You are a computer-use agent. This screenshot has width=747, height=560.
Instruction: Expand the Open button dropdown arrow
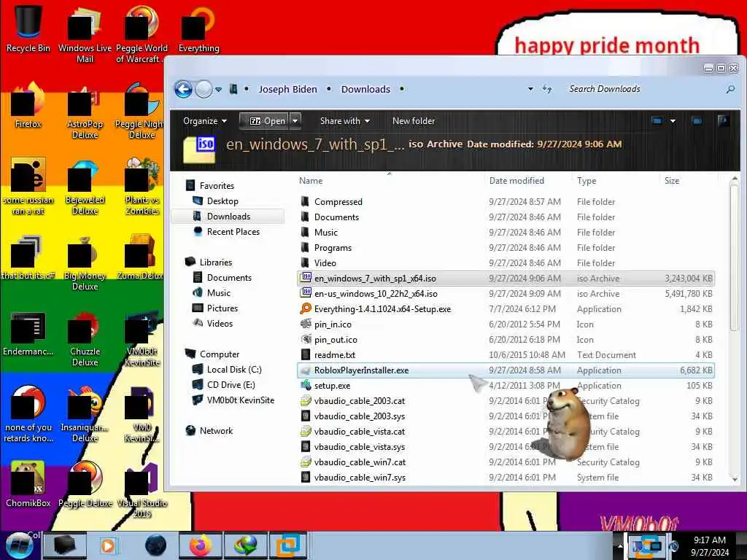tap(295, 121)
